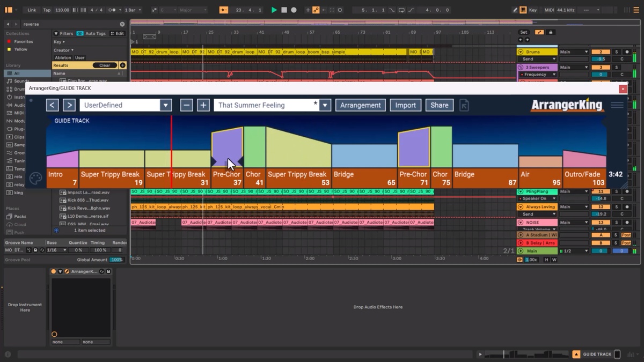Open the UserDefined preset dropdown
This screenshot has height=362, width=644.
click(166, 105)
